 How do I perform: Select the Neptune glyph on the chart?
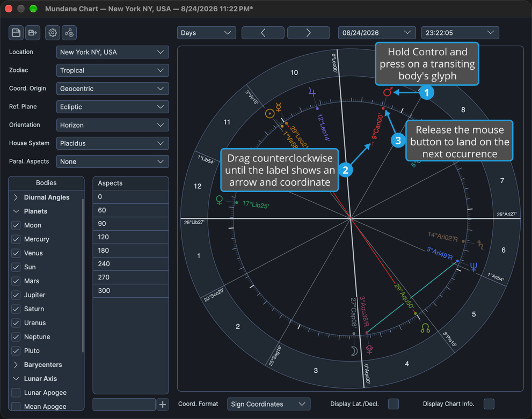pyautogui.click(x=473, y=267)
